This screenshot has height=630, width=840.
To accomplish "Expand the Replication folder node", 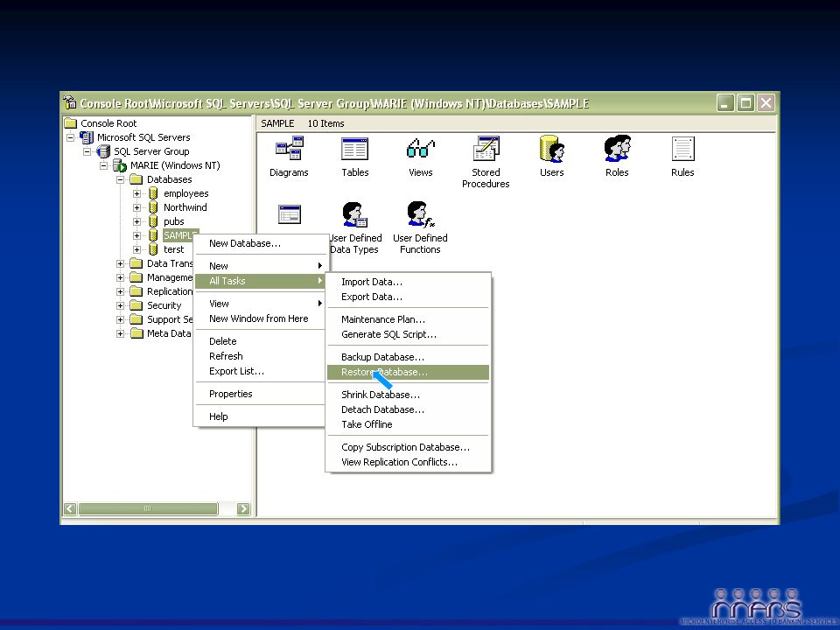I will point(120,291).
